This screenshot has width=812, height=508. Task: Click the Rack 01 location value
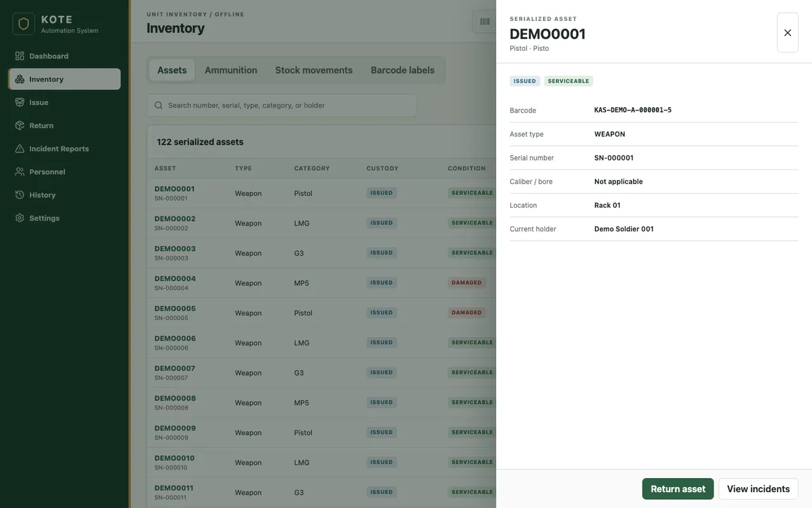(607, 205)
